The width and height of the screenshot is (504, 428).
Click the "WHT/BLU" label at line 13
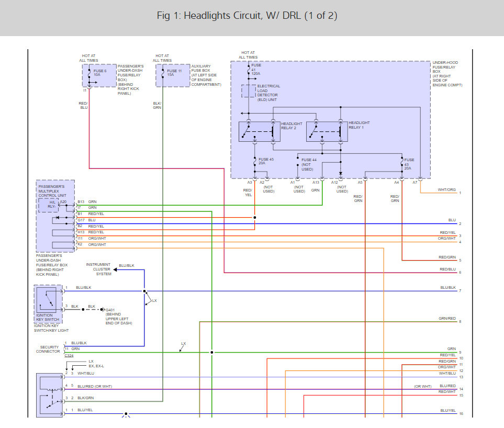pos(447,374)
